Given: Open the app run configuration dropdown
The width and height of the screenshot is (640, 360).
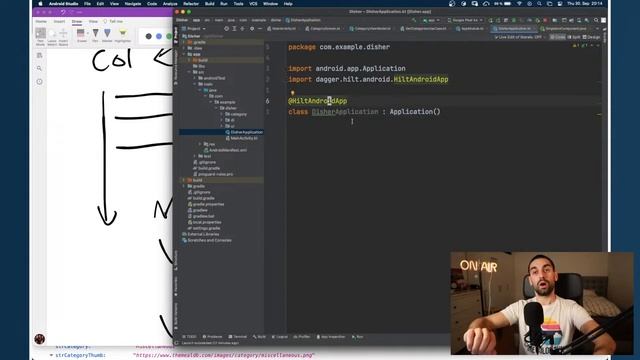Looking at the screenshot, I should pyautogui.click(x=431, y=20).
